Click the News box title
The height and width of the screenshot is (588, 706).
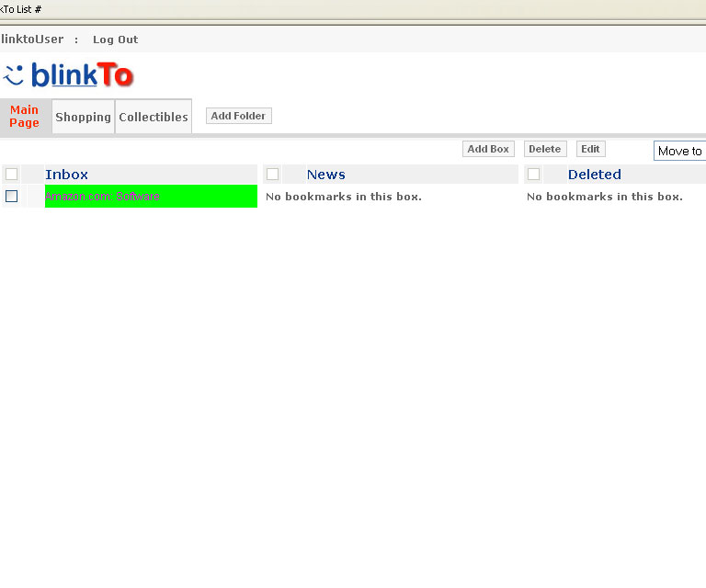(x=325, y=175)
